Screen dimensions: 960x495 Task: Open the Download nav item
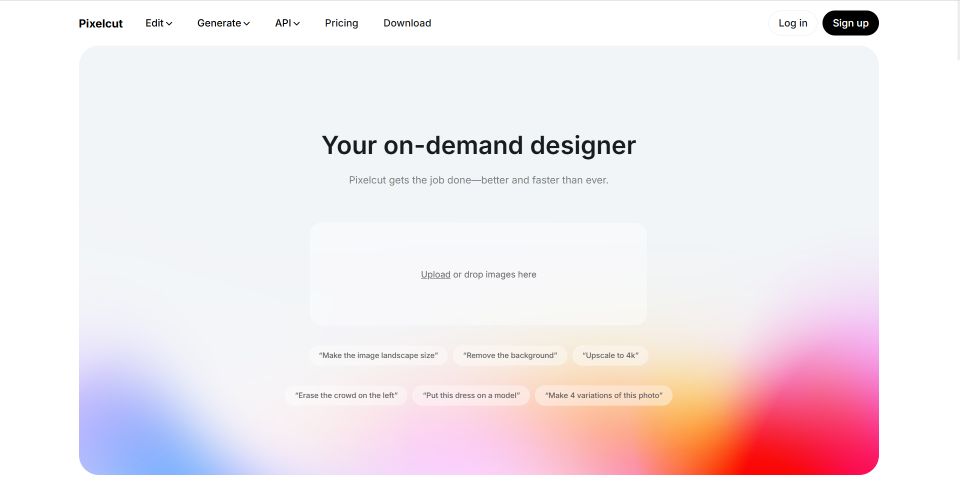[407, 23]
